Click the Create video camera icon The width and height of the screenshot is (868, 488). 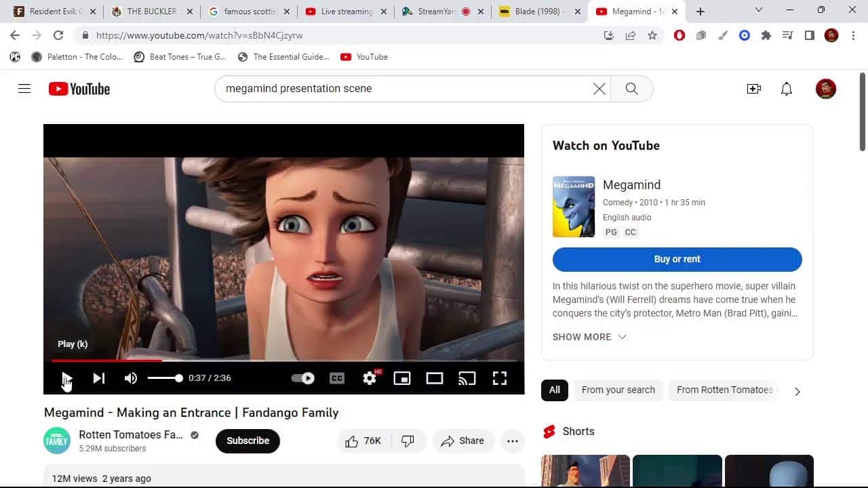pos(753,89)
